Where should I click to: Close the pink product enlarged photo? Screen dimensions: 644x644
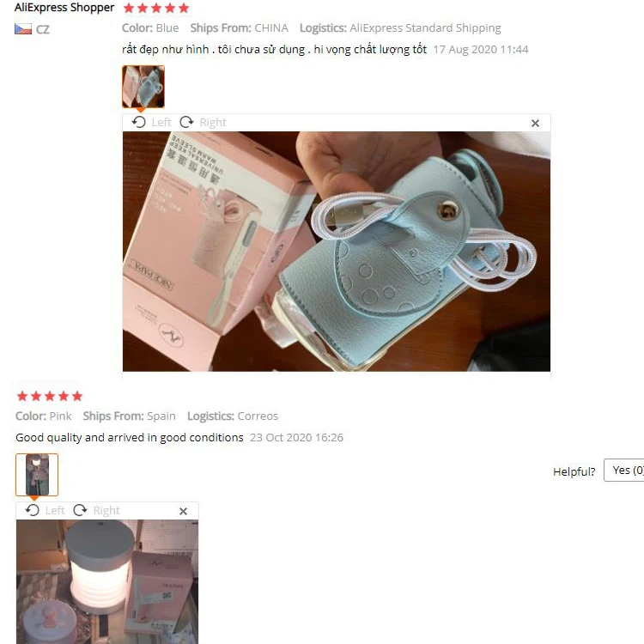[x=183, y=512]
